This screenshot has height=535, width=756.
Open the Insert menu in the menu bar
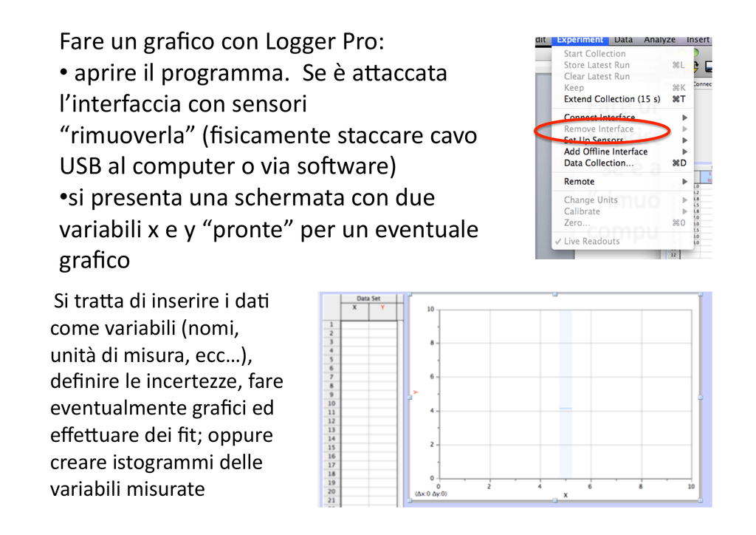click(698, 40)
